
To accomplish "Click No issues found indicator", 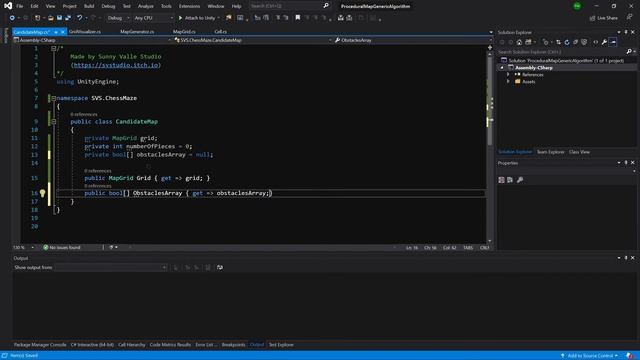I will 62,247.
